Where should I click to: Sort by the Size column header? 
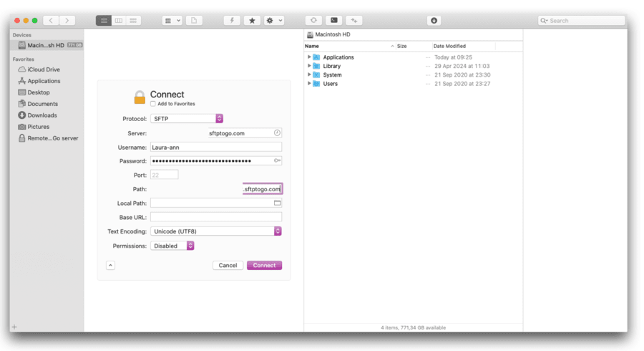point(414,46)
